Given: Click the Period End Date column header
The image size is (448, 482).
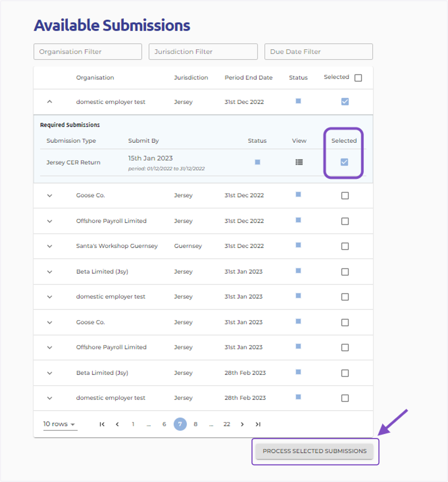Looking at the screenshot, I should pos(249,78).
